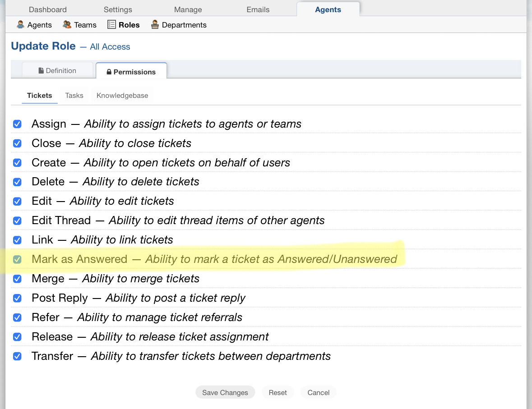Select the Tickets permissions sub-tab
The height and width of the screenshot is (409, 532).
(40, 96)
